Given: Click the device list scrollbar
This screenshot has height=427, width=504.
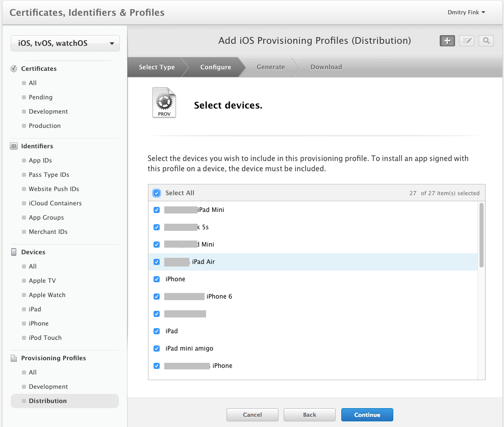Looking at the screenshot, I should [482, 235].
